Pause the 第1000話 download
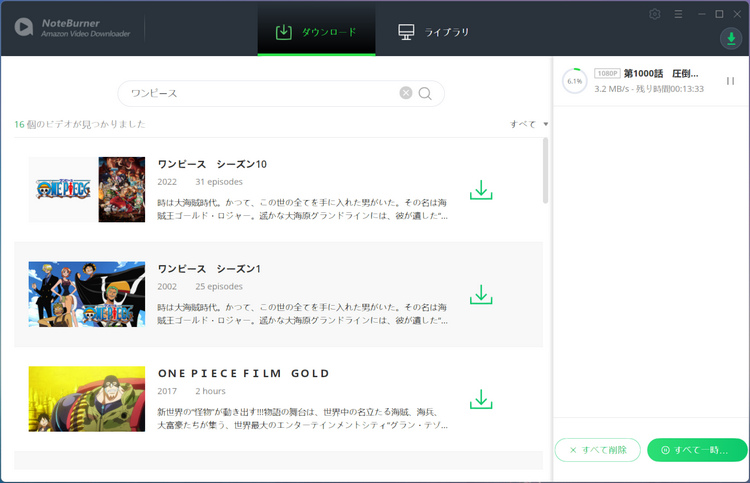The image size is (750, 483). tap(730, 81)
